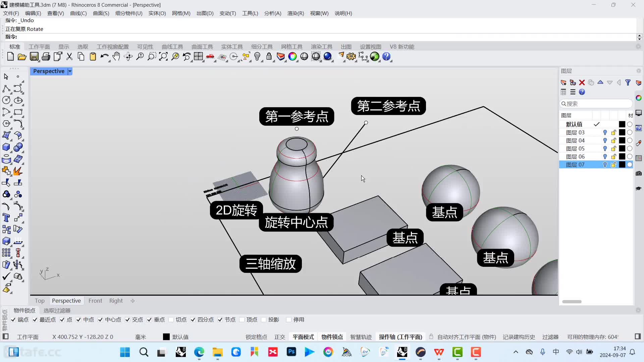Toggle visibility bulb of 图层 03
The image size is (644, 362).
coord(605,132)
